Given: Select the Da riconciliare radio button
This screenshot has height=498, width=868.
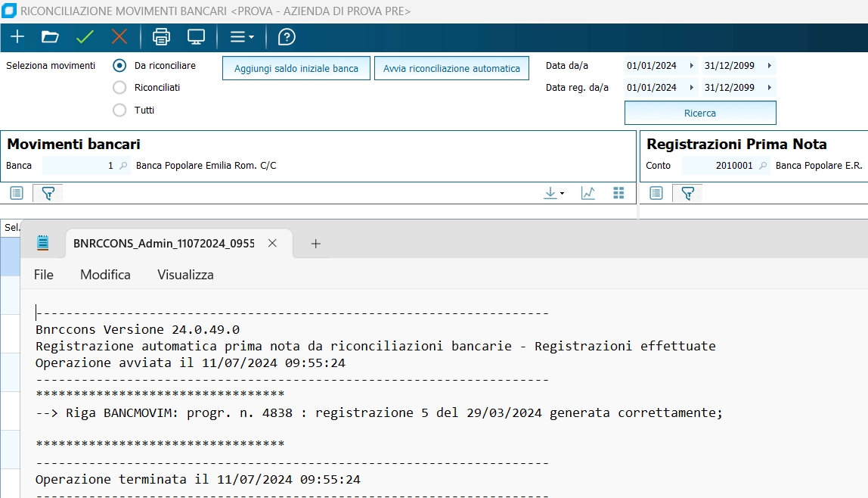Looking at the screenshot, I should (x=119, y=65).
